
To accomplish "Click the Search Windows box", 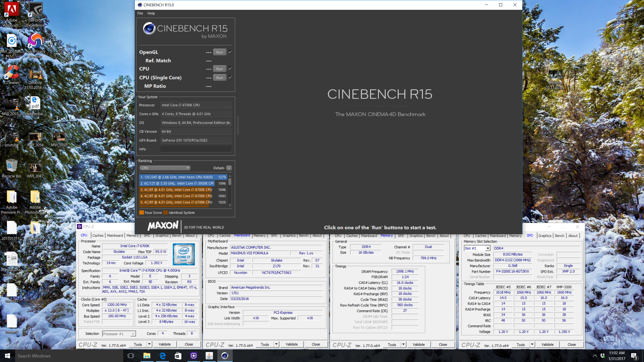I will click(69, 356).
